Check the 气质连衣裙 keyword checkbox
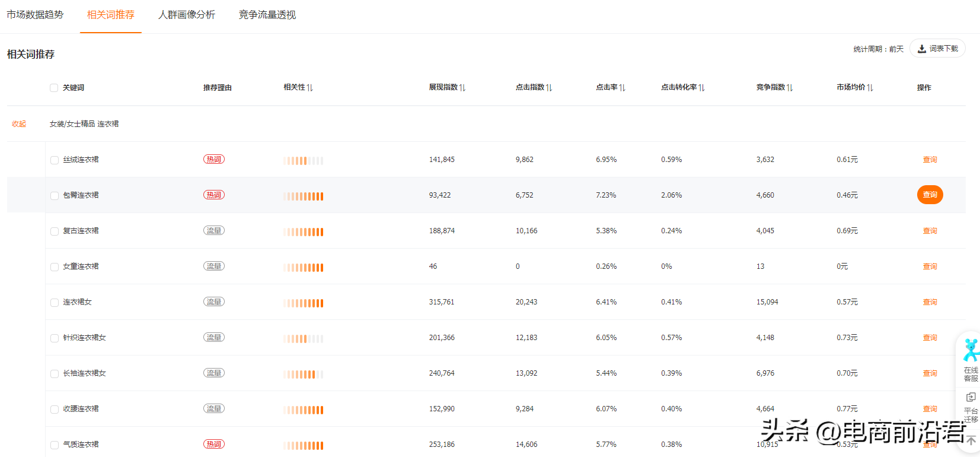This screenshot has height=457, width=980. pos(55,445)
